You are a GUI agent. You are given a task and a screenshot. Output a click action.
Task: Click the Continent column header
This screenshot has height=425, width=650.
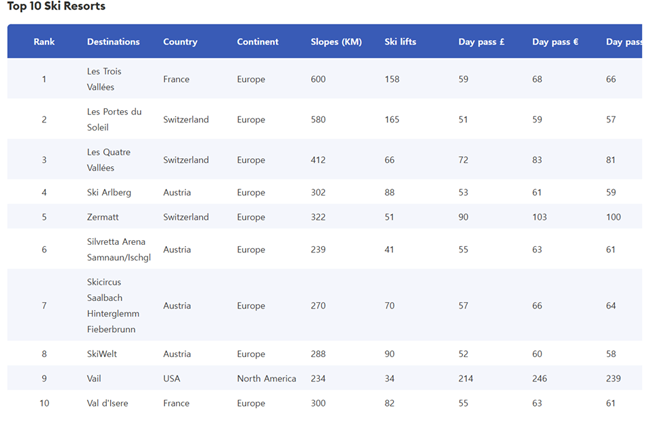tap(258, 42)
